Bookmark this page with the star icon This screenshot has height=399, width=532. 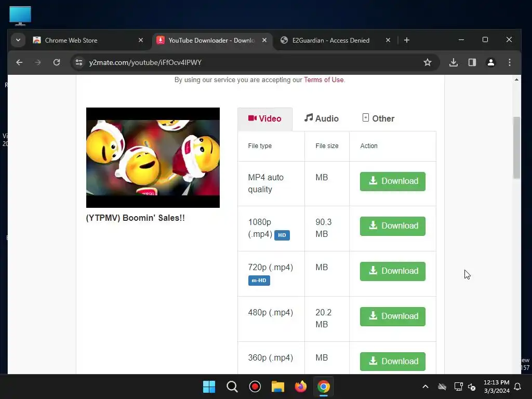point(428,62)
